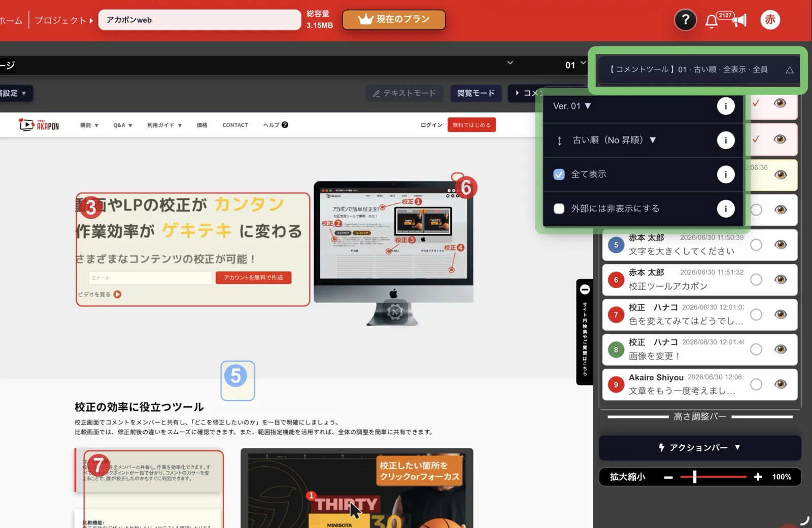The height and width of the screenshot is (528, 812).
Task: Click chevron in the black page title bar
Action: tap(510, 63)
